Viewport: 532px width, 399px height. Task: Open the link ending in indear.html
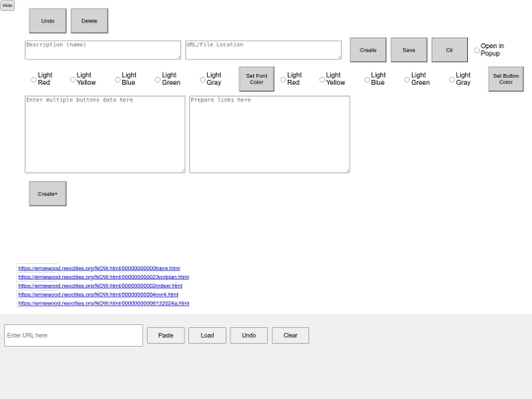(x=100, y=286)
